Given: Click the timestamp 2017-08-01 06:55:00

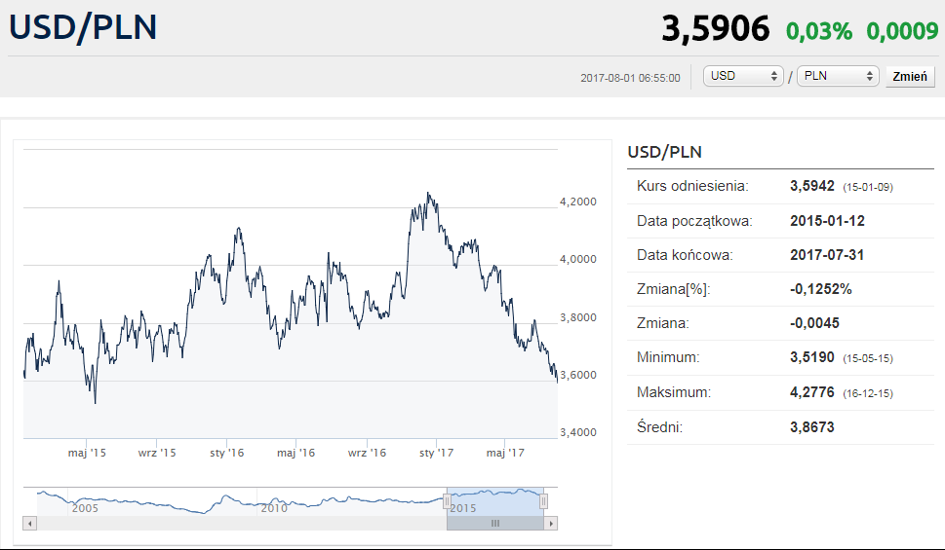Looking at the screenshot, I should [x=630, y=78].
